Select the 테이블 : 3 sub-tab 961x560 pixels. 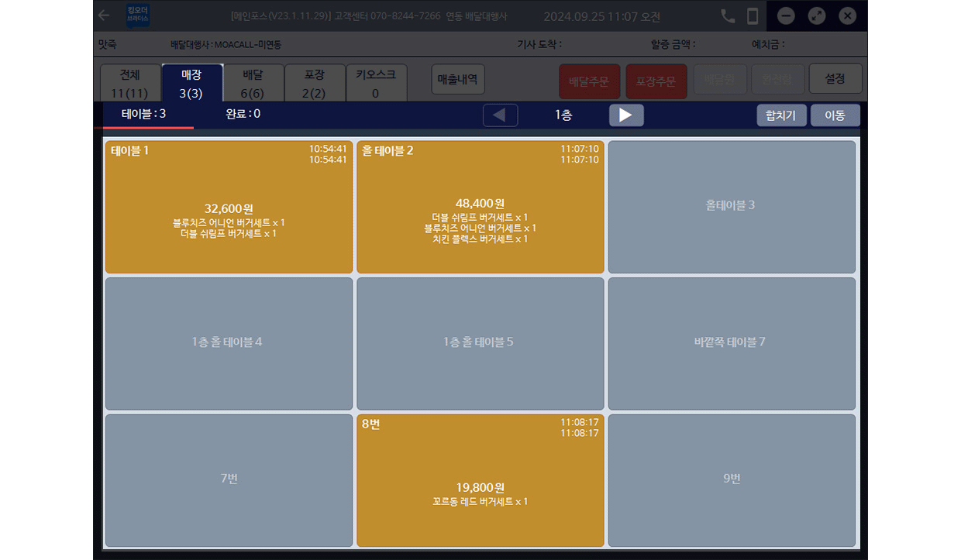[x=144, y=115]
